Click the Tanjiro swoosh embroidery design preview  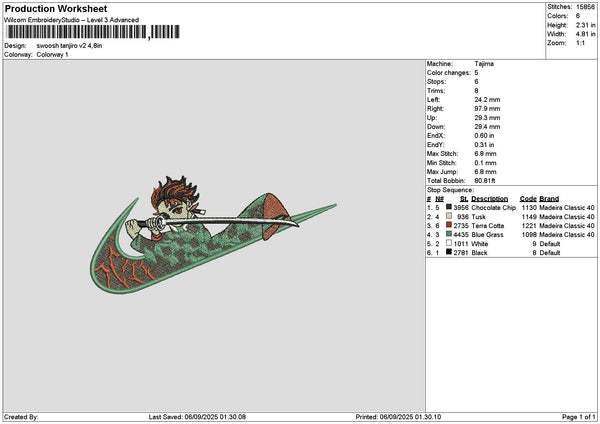point(213,235)
